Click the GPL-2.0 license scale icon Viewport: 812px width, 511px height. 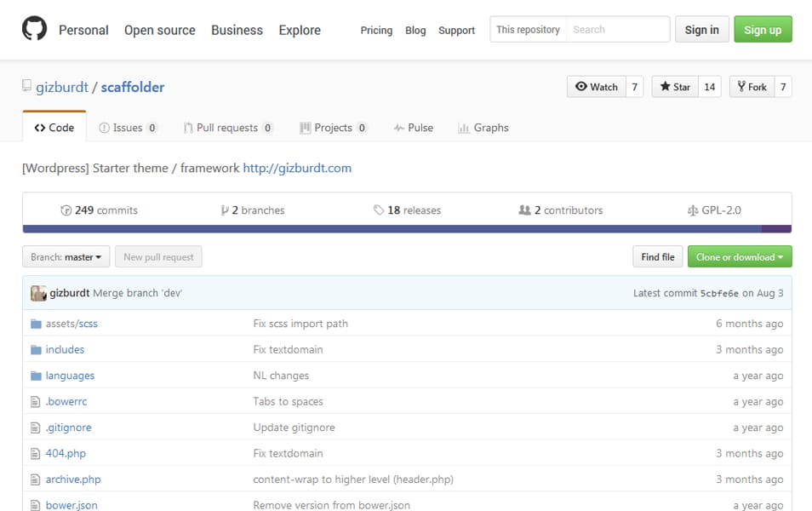692,210
